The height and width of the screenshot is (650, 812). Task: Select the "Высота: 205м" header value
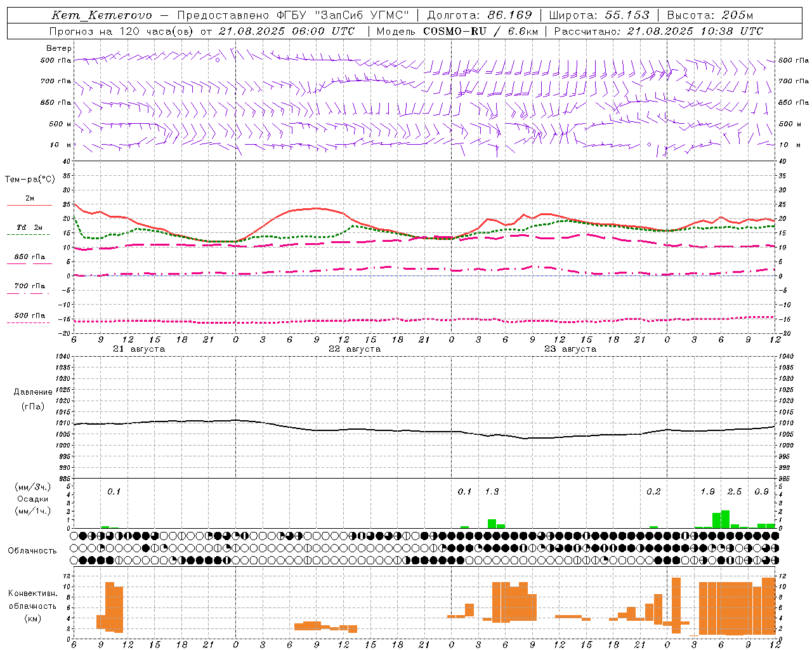pos(710,15)
